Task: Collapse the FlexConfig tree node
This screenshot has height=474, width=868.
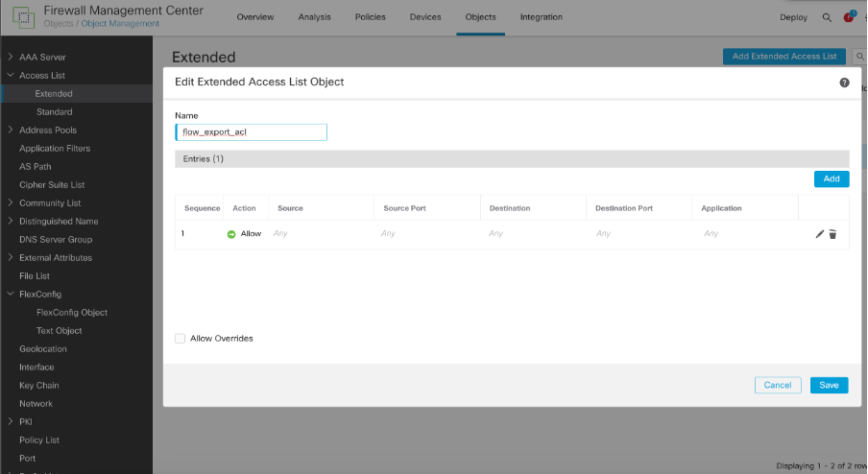Action: pyautogui.click(x=10, y=294)
